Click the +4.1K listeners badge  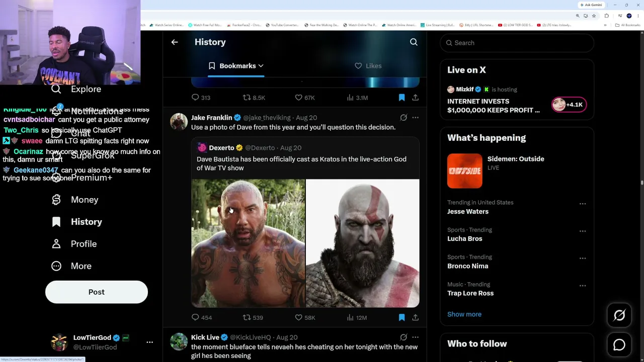click(569, 105)
